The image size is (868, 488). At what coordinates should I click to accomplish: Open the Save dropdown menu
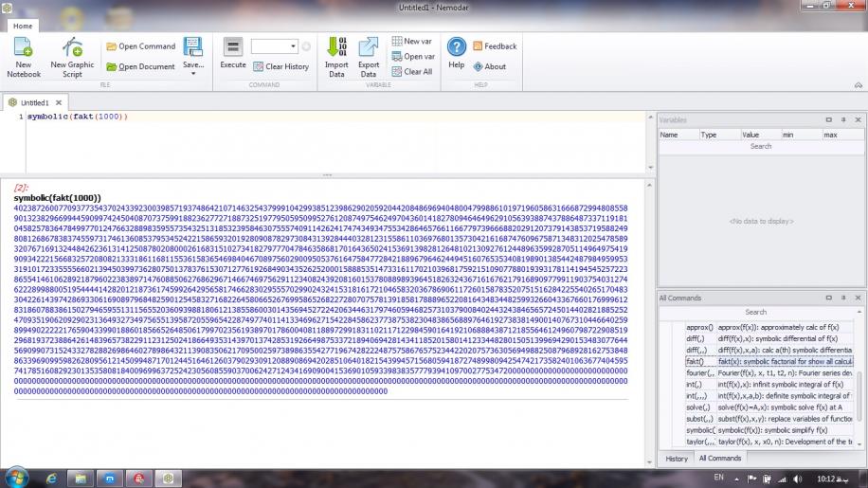pos(193,57)
